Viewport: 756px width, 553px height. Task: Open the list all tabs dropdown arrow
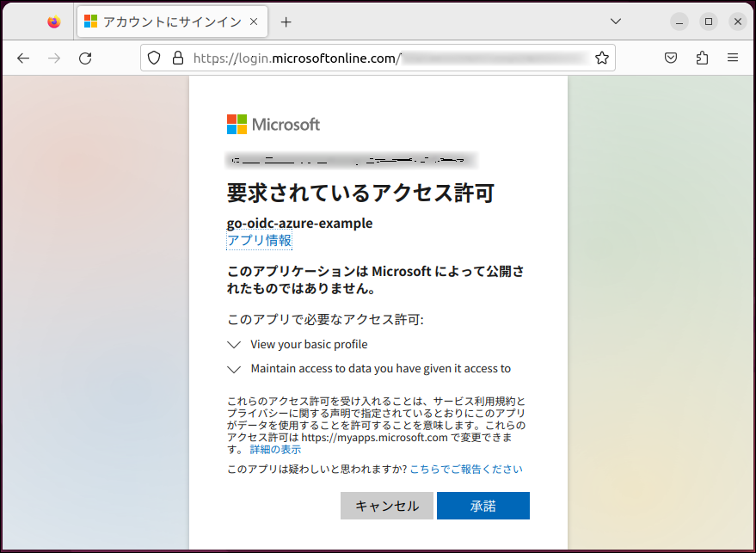(x=616, y=22)
